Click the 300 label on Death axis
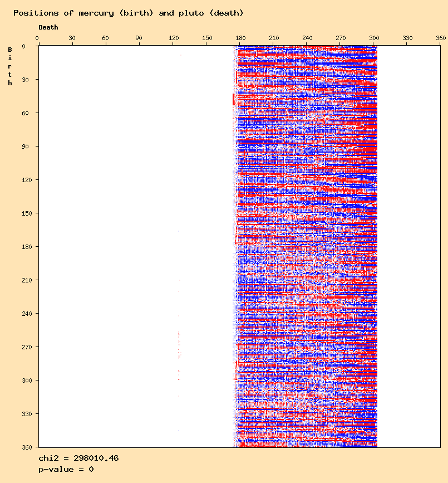This screenshot has height=483, width=448. (375, 38)
